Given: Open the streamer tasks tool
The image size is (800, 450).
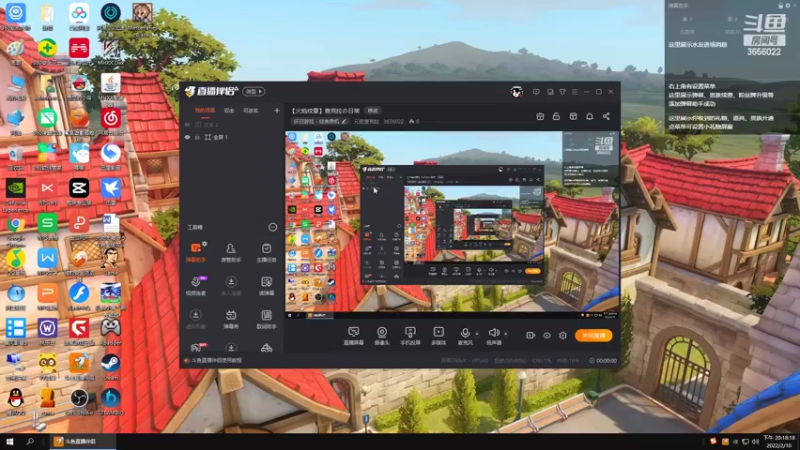Looking at the screenshot, I should [x=266, y=252].
